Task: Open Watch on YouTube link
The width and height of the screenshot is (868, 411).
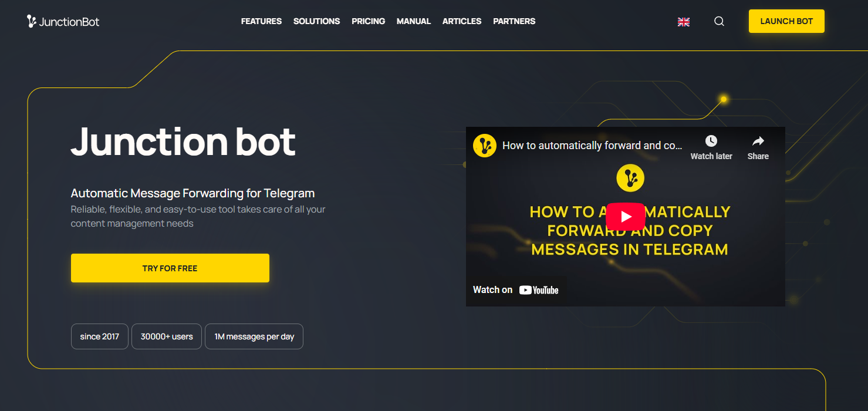Action: point(516,290)
